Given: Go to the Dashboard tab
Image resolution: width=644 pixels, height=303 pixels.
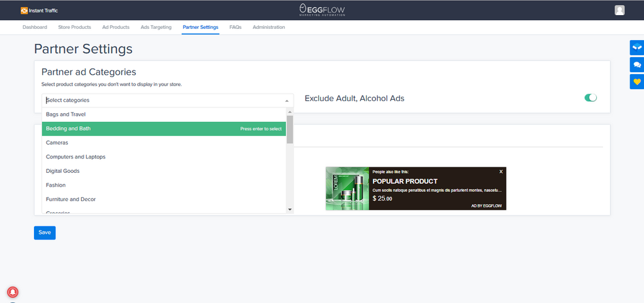Looking at the screenshot, I should tap(35, 27).
